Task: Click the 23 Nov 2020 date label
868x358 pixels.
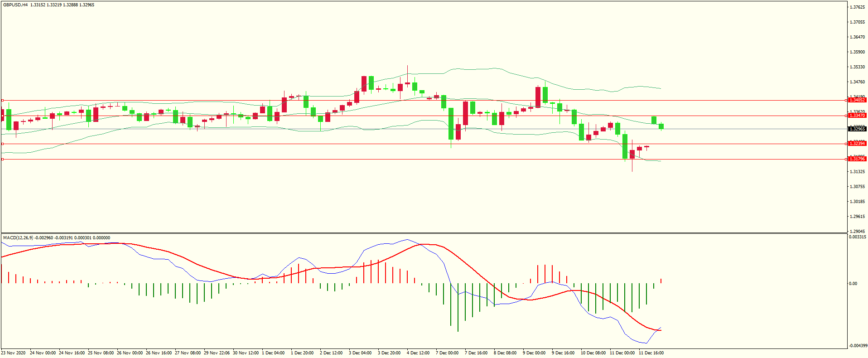Action: [14, 353]
